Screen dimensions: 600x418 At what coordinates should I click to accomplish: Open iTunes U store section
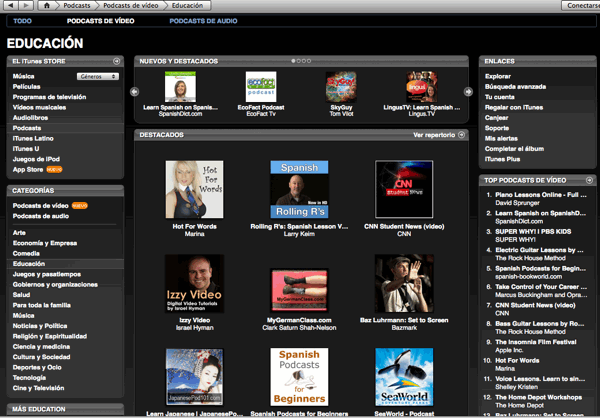26,149
